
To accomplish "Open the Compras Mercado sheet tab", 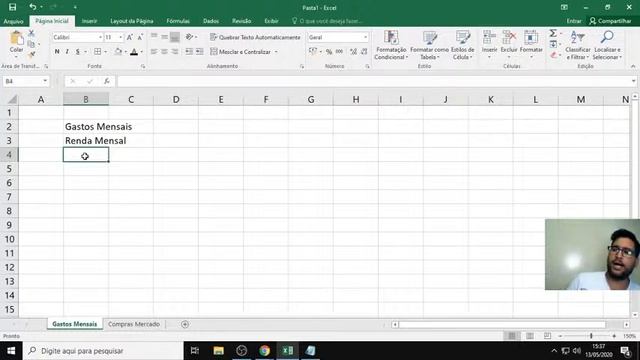I will pyautogui.click(x=134, y=324).
